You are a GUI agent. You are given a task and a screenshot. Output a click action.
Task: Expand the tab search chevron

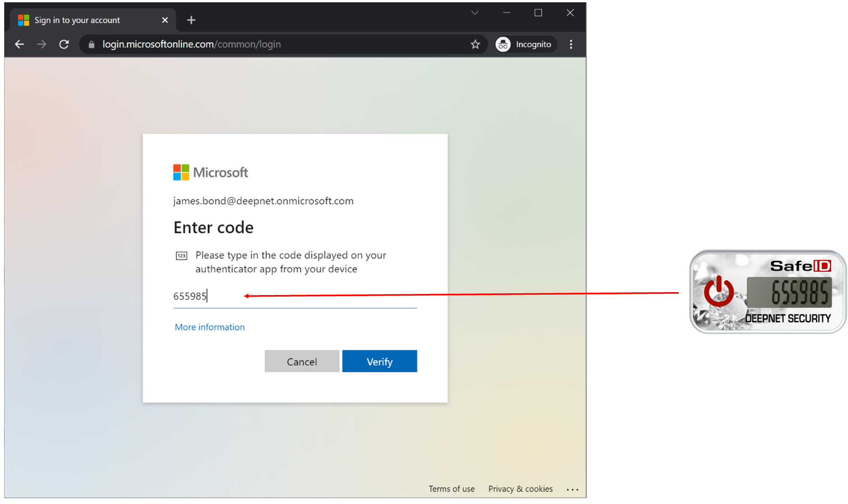pos(474,13)
